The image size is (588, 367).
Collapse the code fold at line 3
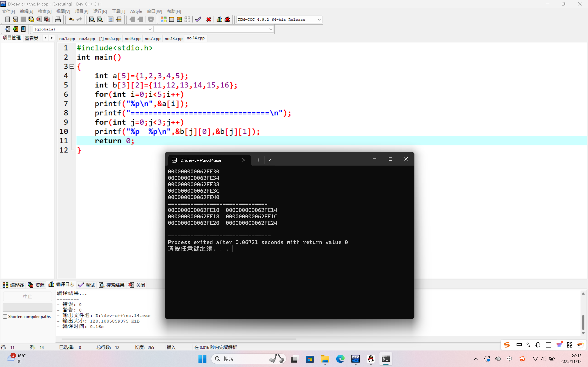click(72, 66)
